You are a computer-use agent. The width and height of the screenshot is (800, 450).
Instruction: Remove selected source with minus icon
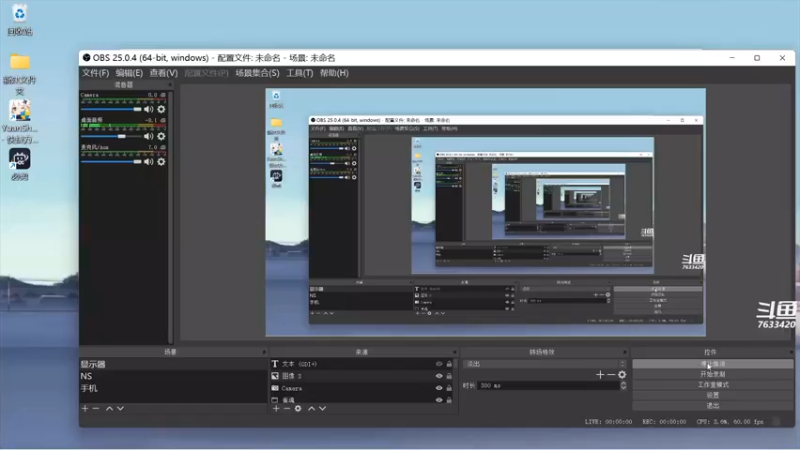[287, 408]
